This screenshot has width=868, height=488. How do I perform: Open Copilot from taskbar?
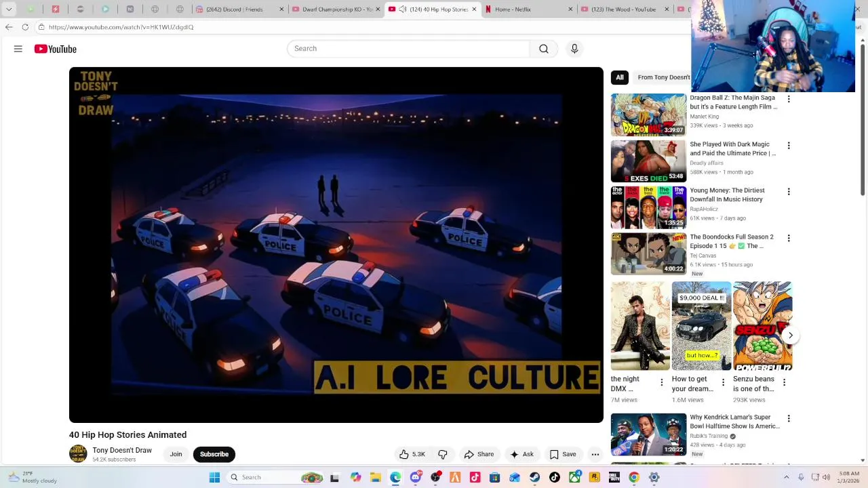[x=355, y=477]
